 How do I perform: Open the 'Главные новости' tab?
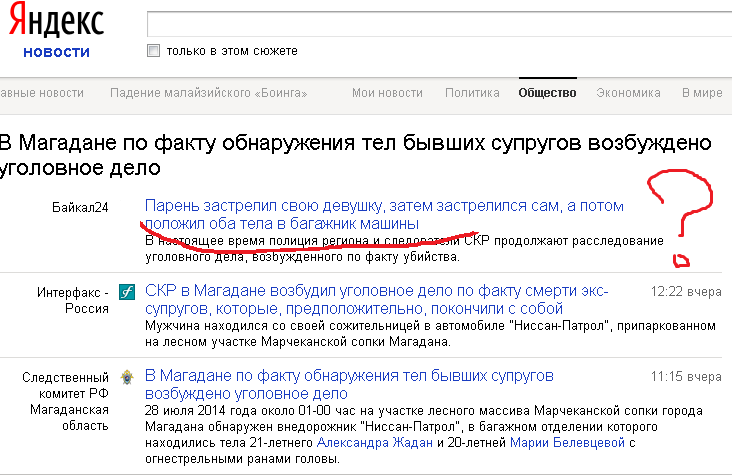point(42,93)
